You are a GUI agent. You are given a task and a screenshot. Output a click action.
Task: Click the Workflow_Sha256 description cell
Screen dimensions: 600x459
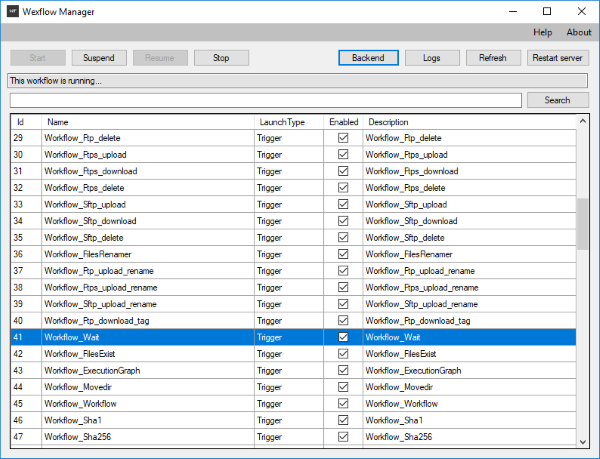pyautogui.click(x=469, y=437)
